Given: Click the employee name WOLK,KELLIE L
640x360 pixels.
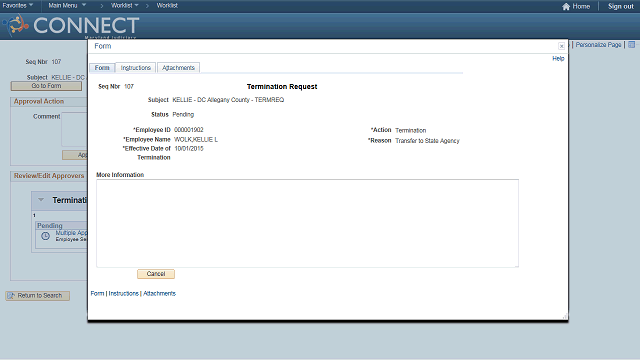Looking at the screenshot, I should pyautogui.click(x=196, y=140).
